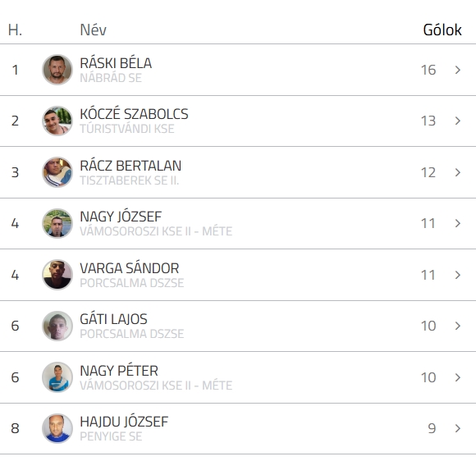Screen dimensions: 476x461
Task: Click Kóczé Szabolcs avatar image
Action: tap(57, 121)
